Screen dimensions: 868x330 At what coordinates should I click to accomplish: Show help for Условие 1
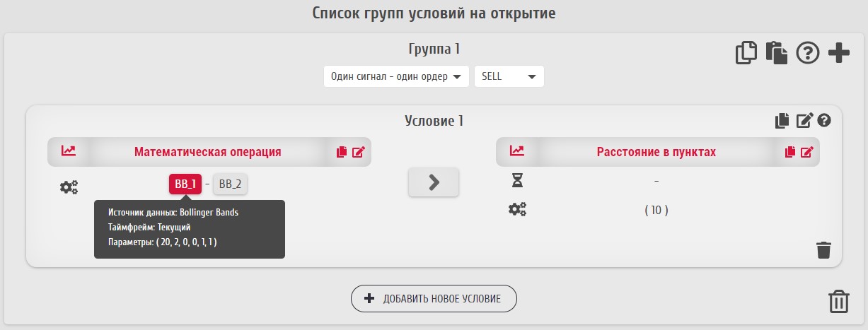823,121
